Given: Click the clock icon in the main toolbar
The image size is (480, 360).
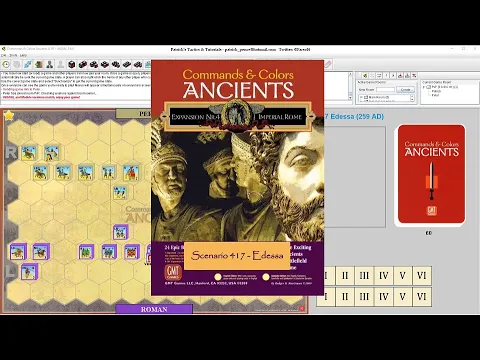Looking at the screenshot, I should 6,64.
